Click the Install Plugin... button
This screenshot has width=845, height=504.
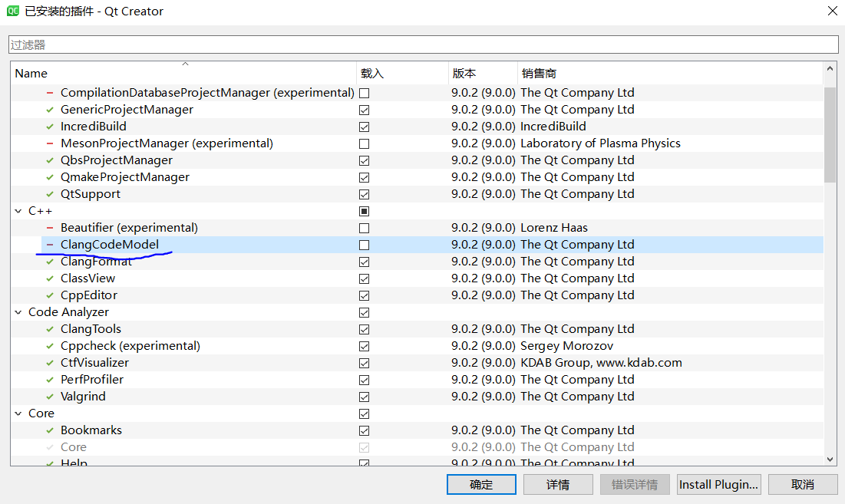click(x=718, y=484)
